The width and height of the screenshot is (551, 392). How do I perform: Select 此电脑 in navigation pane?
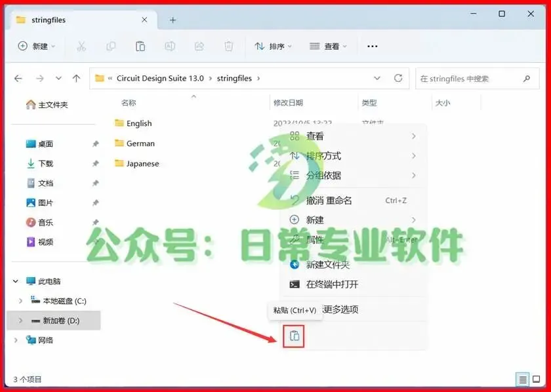coord(43,281)
